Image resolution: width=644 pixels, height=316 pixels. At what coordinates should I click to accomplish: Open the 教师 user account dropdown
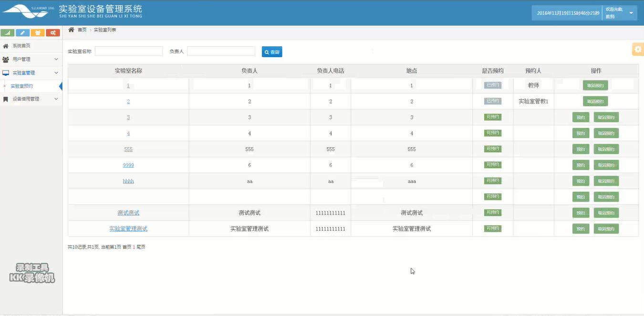(x=620, y=12)
